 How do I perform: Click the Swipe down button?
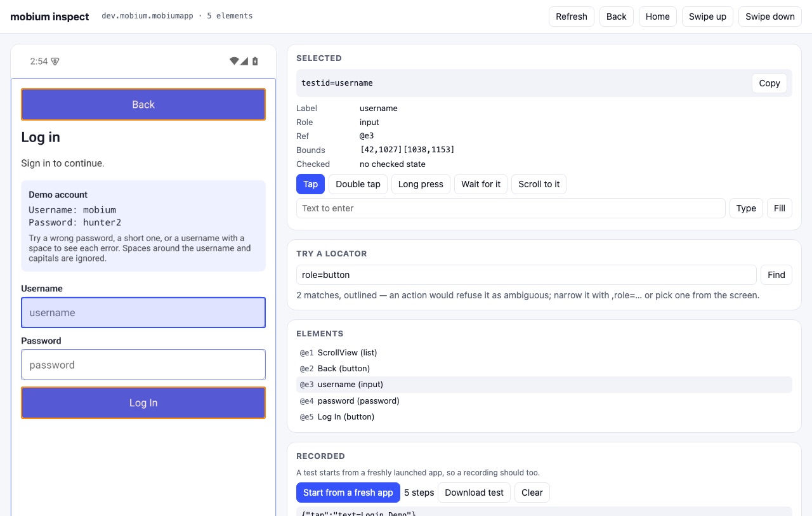point(770,17)
